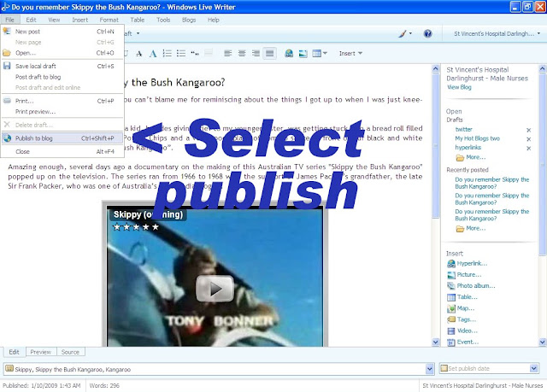547x392 pixels.
Task: Select Post draft to blog entry
Action: [x=62, y=77]
